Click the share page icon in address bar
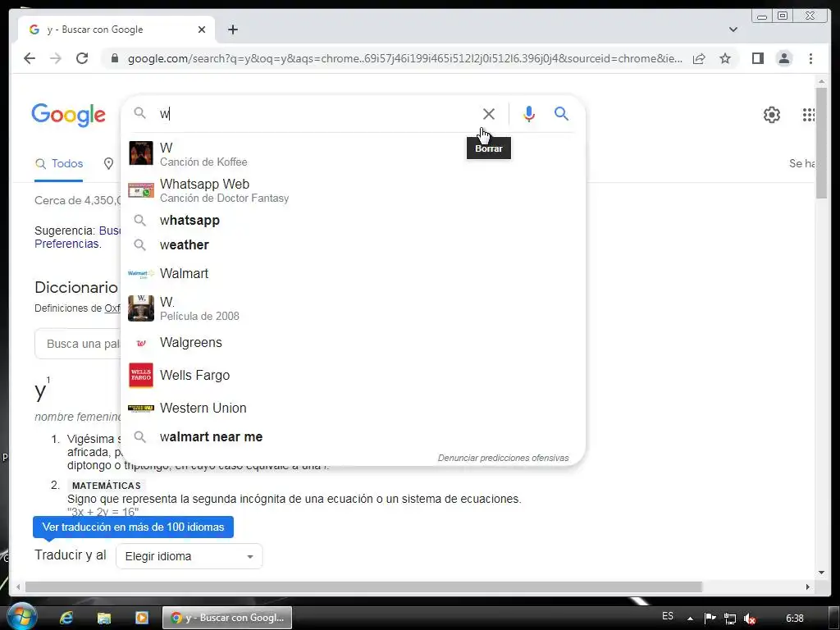 point(699,58)
